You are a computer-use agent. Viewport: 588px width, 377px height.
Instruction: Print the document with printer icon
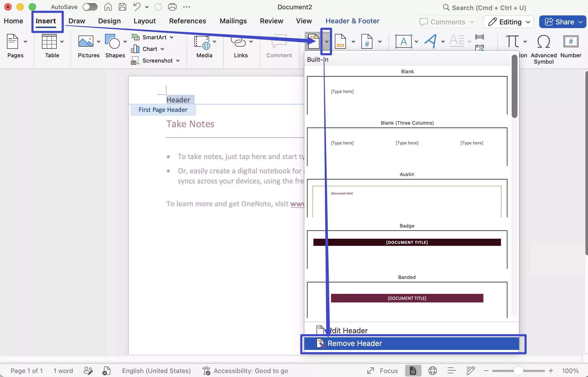click(172, 7)
